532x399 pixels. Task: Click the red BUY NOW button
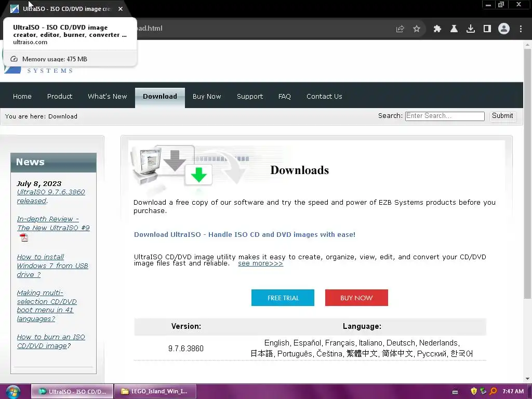pyautogui.click(x=356, y=298)
